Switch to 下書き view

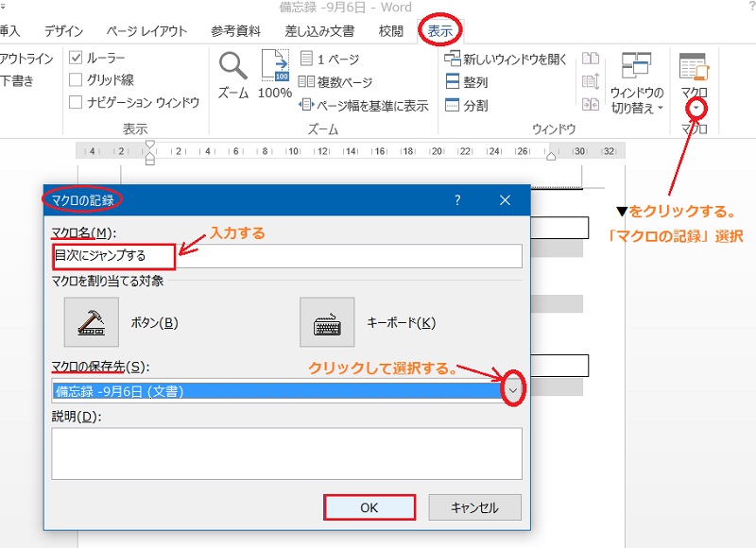pos(17,80)
